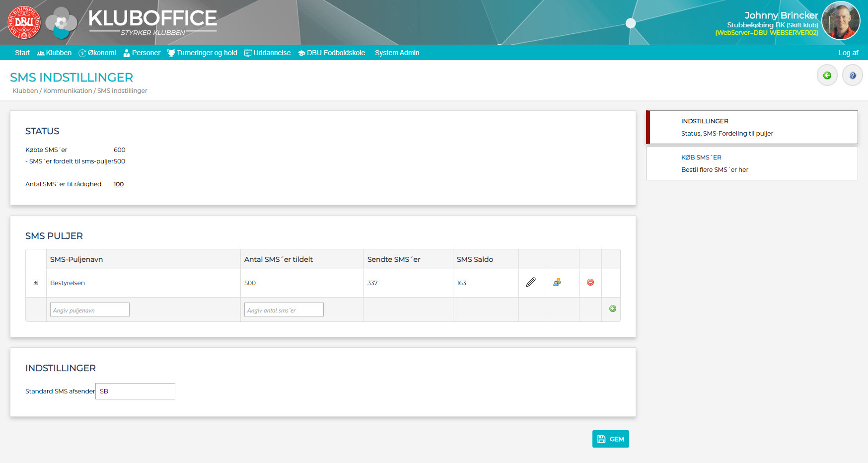Click the DBU logo in header
868x463 pixels.
pyautogui.click(x=24, y=22)
